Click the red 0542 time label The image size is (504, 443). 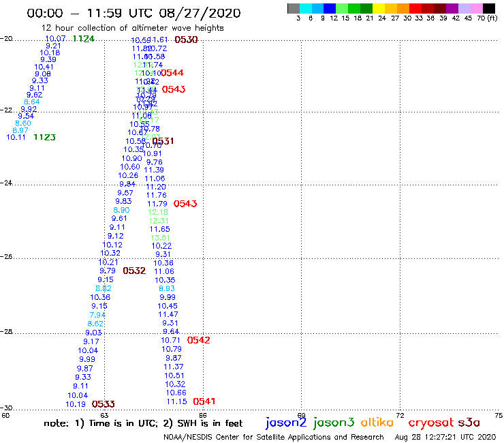(199, 340)
